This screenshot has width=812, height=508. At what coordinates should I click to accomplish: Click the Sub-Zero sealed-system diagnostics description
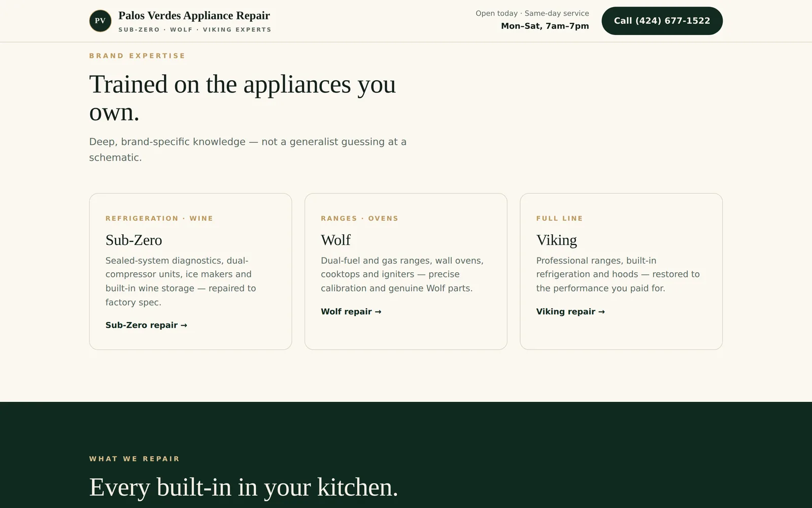coord(181,281)
